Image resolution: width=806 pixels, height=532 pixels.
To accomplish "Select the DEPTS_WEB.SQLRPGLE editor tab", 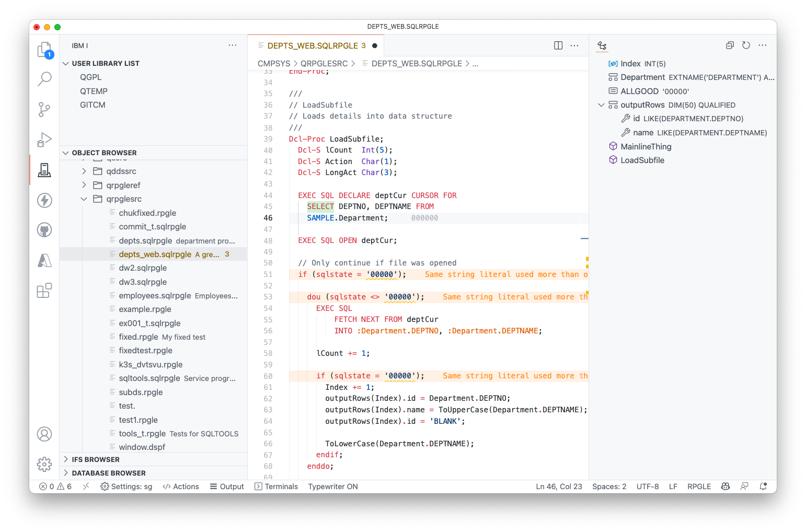I will 314,45.
